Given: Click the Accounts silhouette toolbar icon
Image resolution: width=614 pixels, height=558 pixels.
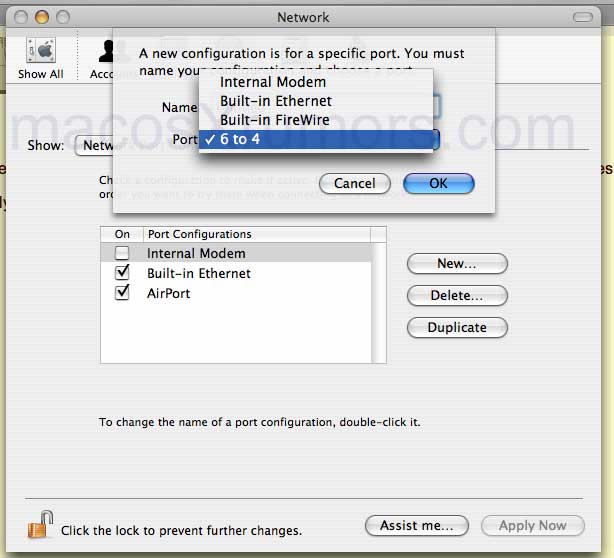Looking at the screenshot, I should pyautogui.click(x=106, y=51).
